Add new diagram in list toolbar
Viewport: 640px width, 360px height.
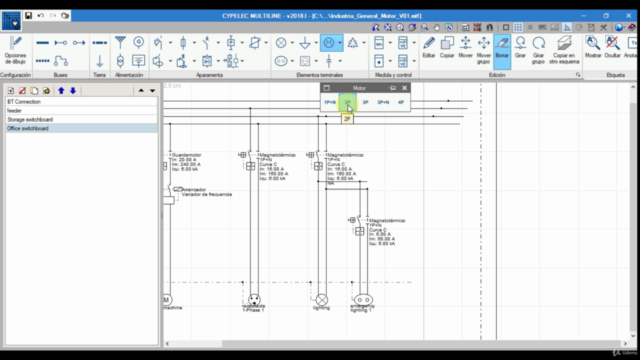[x=11, y=91]
